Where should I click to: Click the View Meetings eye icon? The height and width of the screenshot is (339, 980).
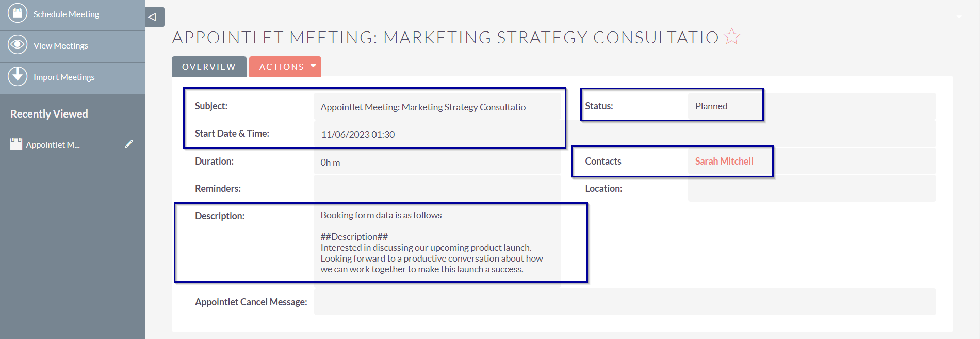coord(18,45)
